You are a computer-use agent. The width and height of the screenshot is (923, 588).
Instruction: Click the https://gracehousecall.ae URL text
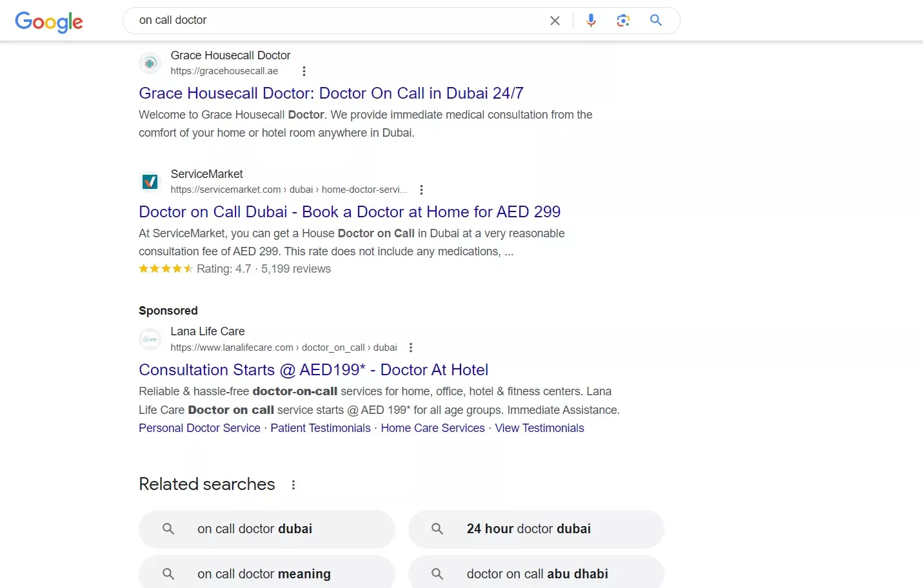[x=224, y=71]
